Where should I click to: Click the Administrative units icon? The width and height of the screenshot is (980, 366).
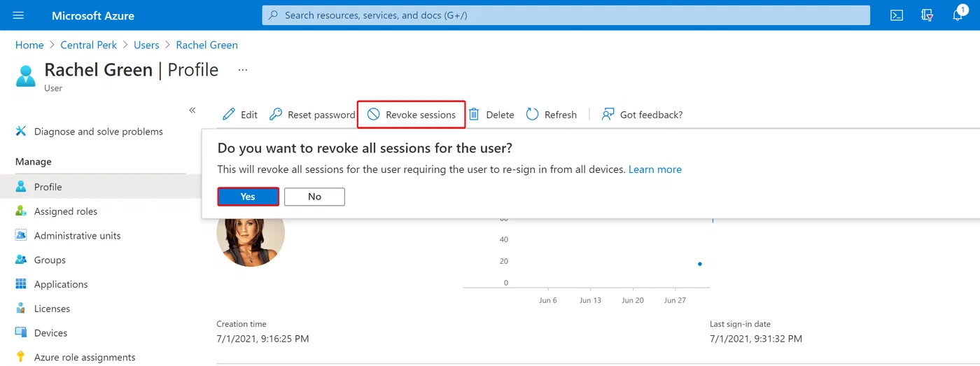(21, 236)
